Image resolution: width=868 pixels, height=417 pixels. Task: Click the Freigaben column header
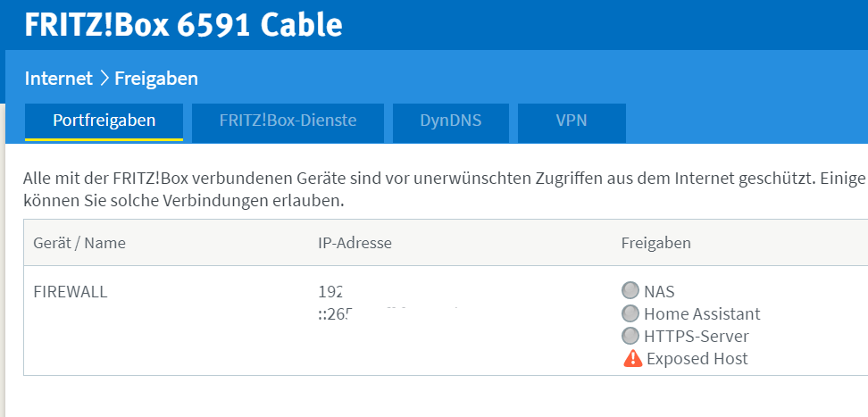tap(655, 243)
